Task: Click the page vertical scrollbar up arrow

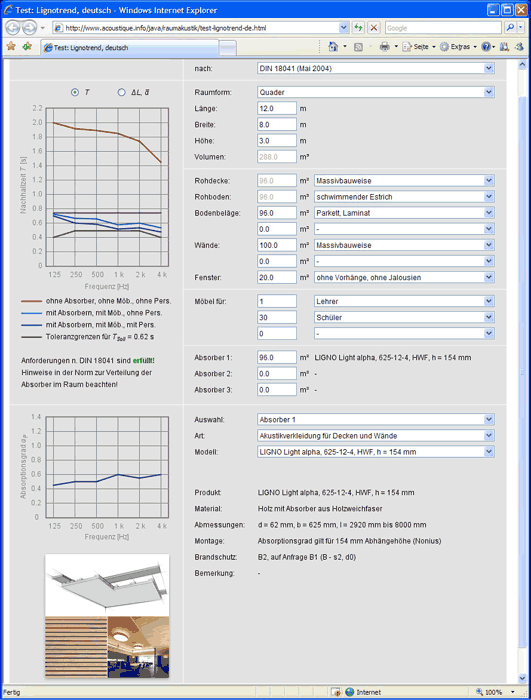Action: (522, 65)
